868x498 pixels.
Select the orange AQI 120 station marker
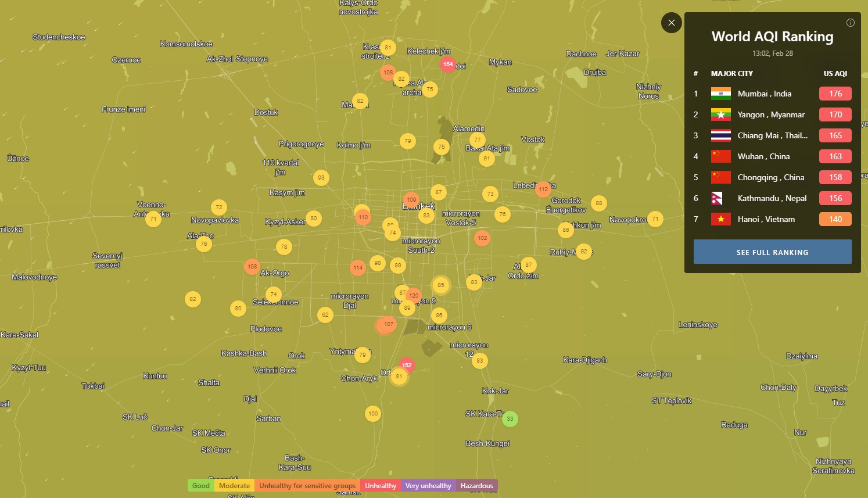coord(414,295)
